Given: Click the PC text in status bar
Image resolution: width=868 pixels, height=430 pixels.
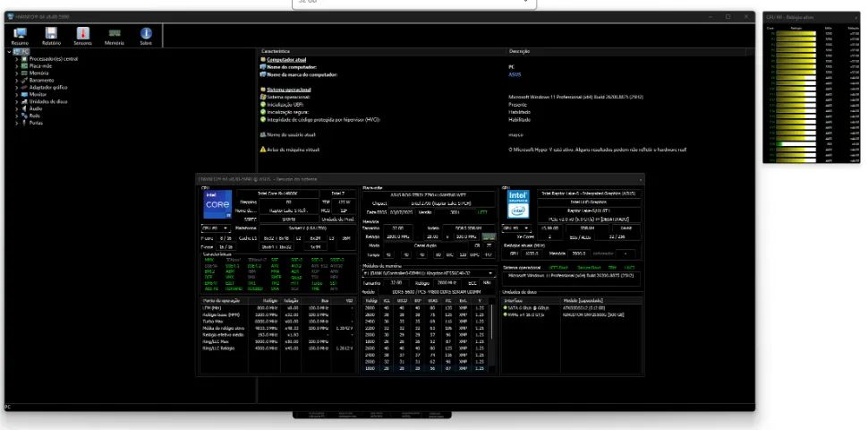Looking at the screenshot, I should coord(8,408).
